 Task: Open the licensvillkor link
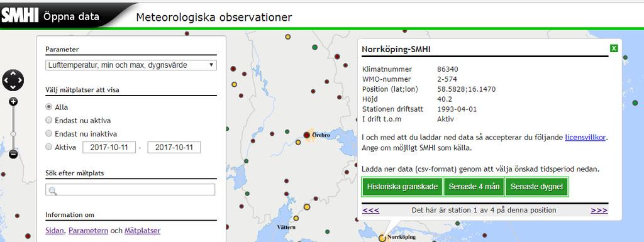click(586, 138)
